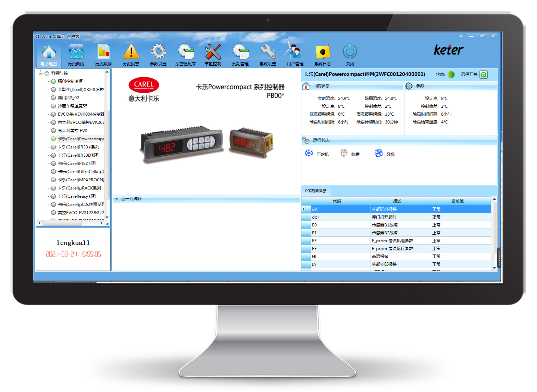Select 精创控制冷柜 device in tree
The height and width of the screenshot is (392, 537).
click(x=70, y=81)
